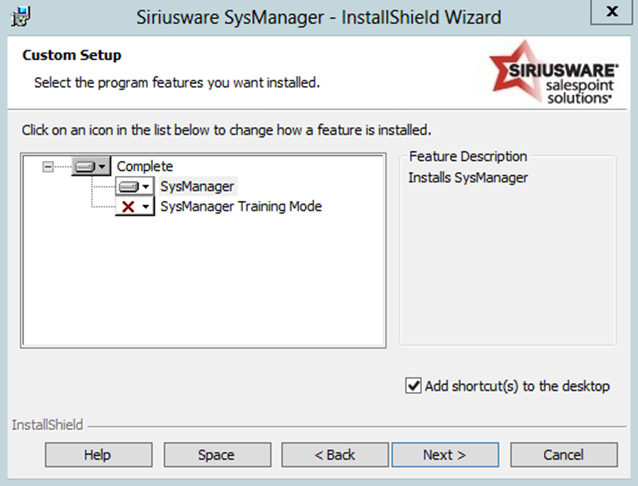Cancel the installation with the Cancel button
The image size is (638, 486).
pyautogui.click(x=563, y=455)
